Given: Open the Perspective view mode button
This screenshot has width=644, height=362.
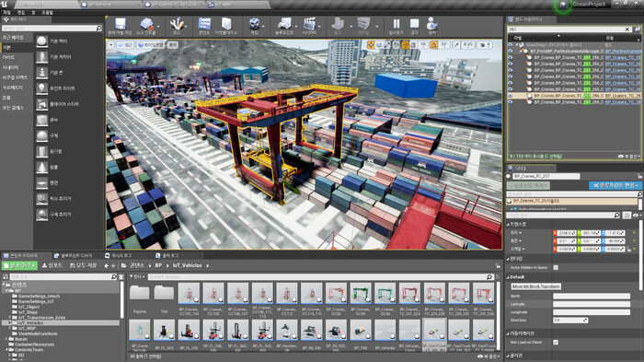Looking at the screenshot, I should [125, 45].
